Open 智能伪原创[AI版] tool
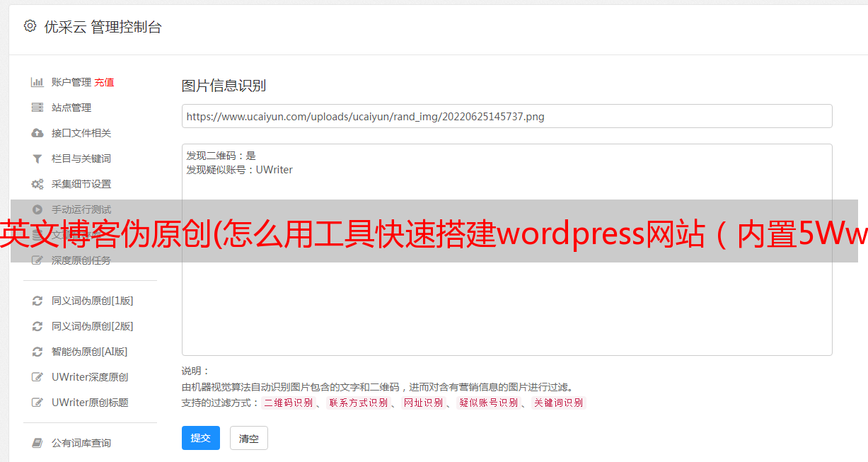The height and width of the screenshot is (462, 868). (90, 352)
